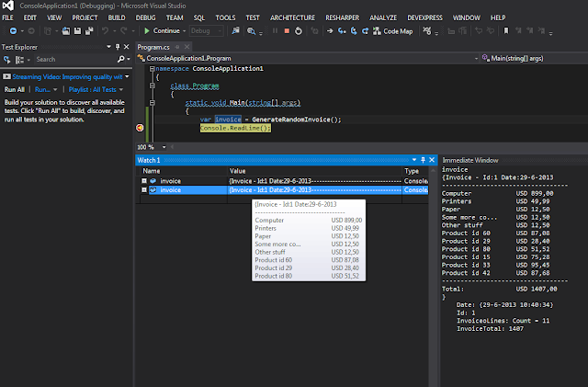This screenshot has height=387, width=588.
Task: Click Run All in Test Explorer
Action: 15,91
